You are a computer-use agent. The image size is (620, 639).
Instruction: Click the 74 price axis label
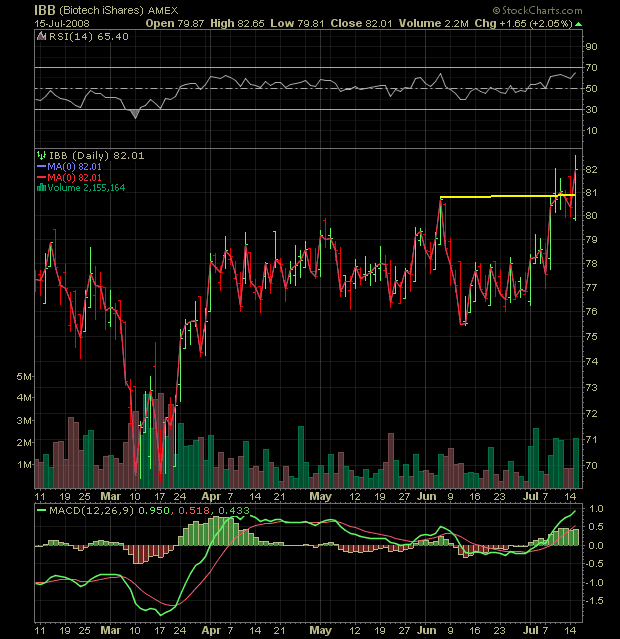click(591, 361)
